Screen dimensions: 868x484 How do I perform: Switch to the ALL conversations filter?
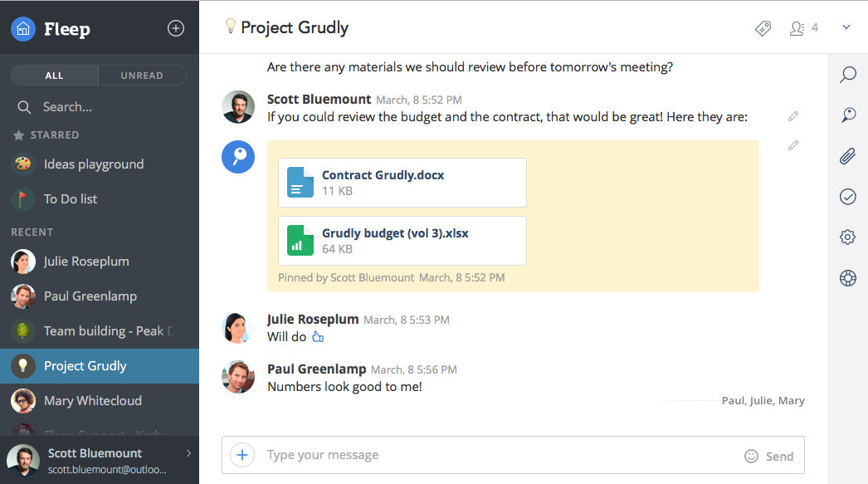click(55, 76)
